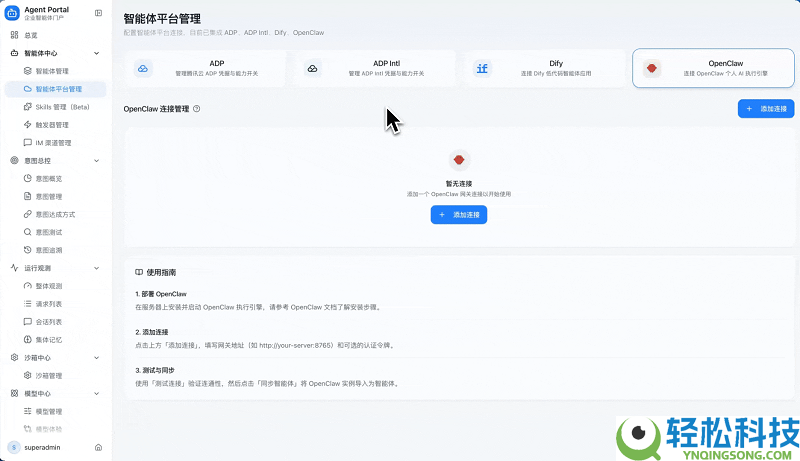Click the superadmin avatar circle

click(x=14, y=447)
